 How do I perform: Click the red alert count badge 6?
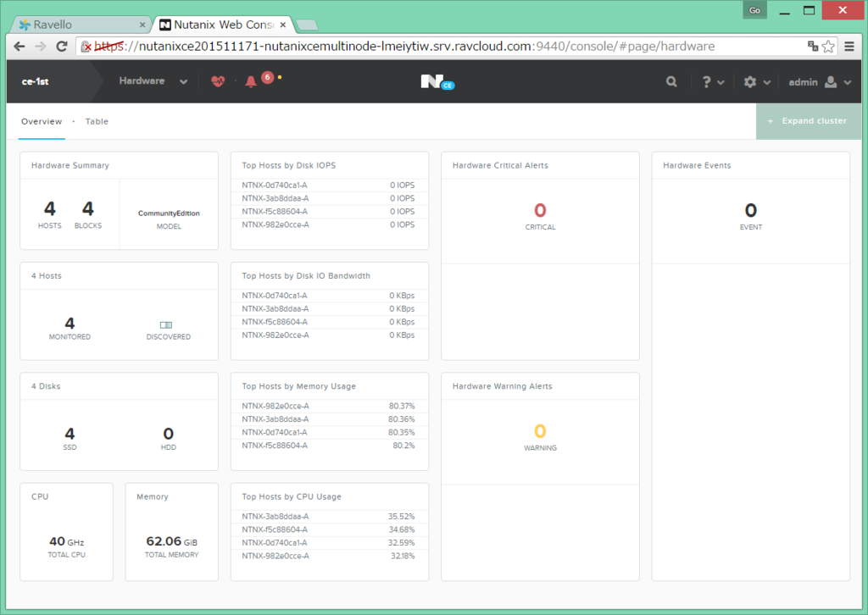267,77
